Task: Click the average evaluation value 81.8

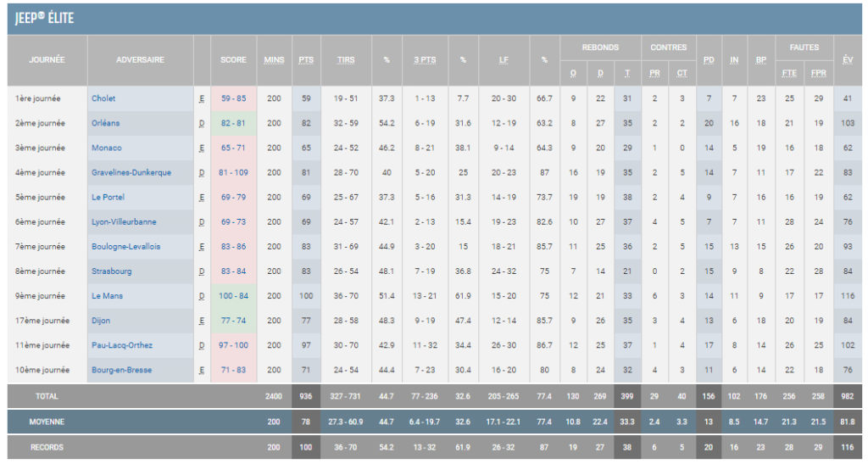Action: [848, 422]
